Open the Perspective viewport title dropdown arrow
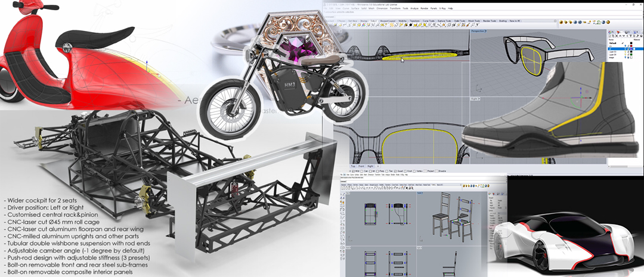 485,31
